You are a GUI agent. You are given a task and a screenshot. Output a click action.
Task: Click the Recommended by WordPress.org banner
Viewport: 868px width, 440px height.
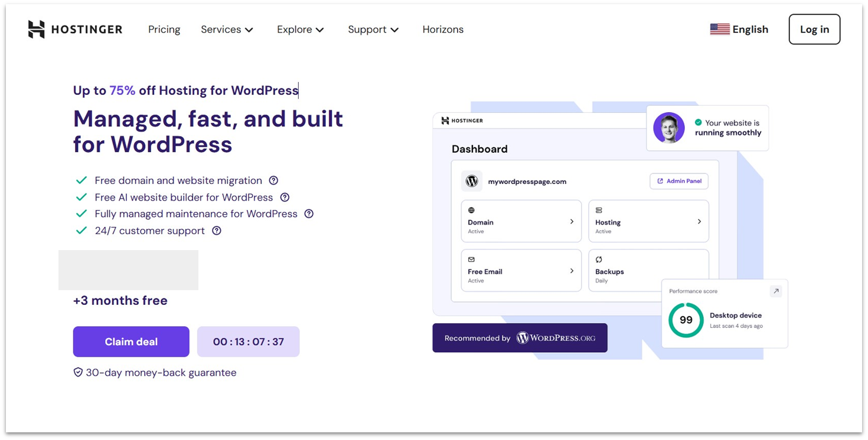tap(520, 338)
